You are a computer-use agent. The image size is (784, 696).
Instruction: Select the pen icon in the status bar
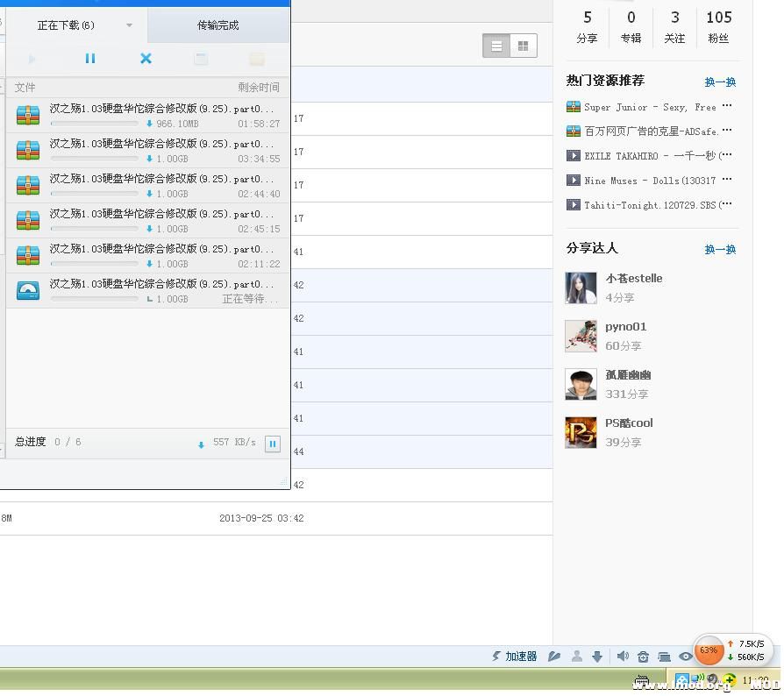pos(556,656)
